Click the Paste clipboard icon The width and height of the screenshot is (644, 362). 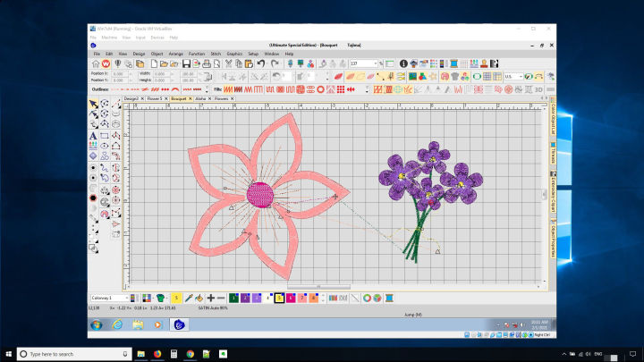(x=249, y=63)
